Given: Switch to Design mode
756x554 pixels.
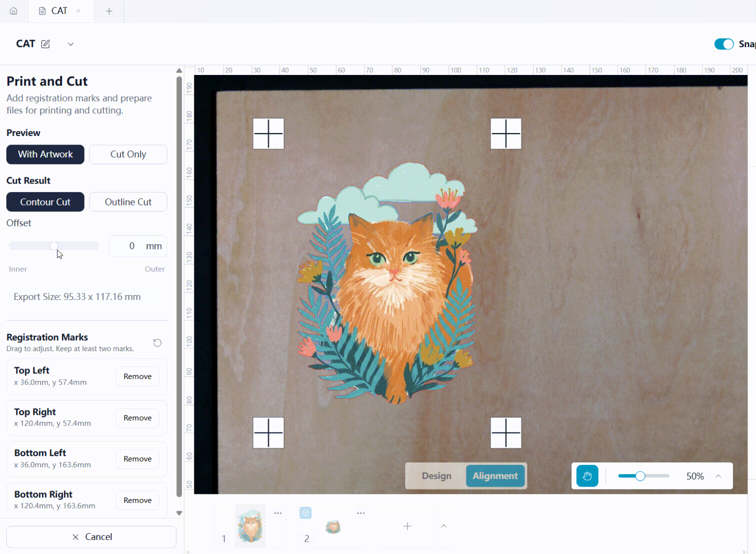Looking at the screenshot, I should click(436, 476).
